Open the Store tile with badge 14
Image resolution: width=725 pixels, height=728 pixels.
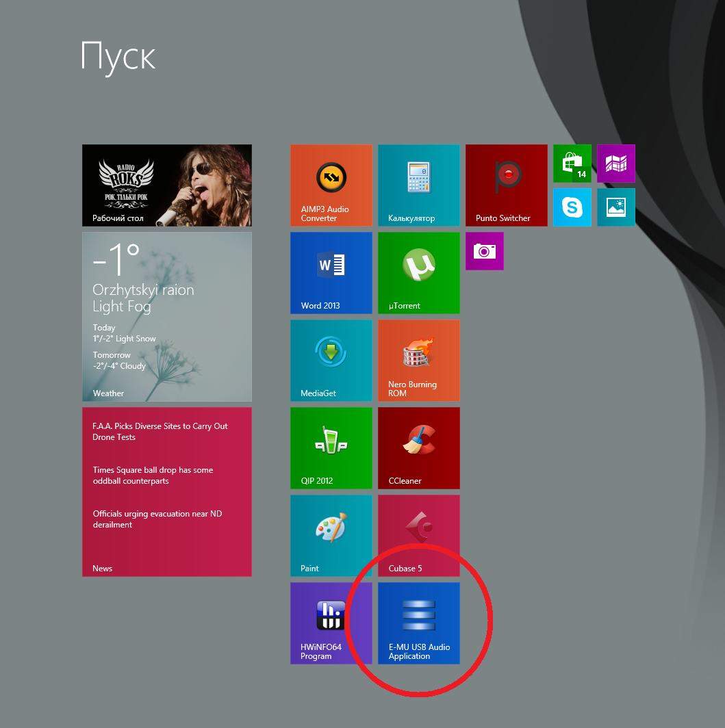click(x=572, y=164)
